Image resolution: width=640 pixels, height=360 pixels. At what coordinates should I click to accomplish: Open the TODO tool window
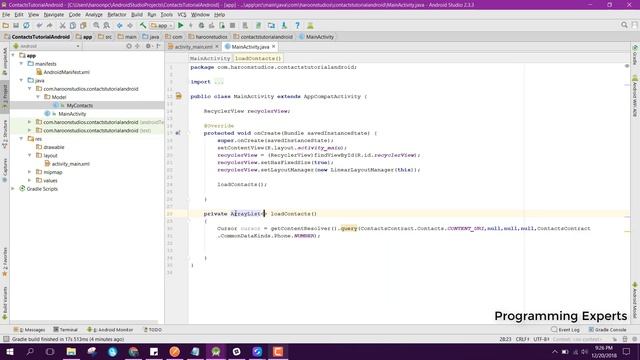click(153, 330)
